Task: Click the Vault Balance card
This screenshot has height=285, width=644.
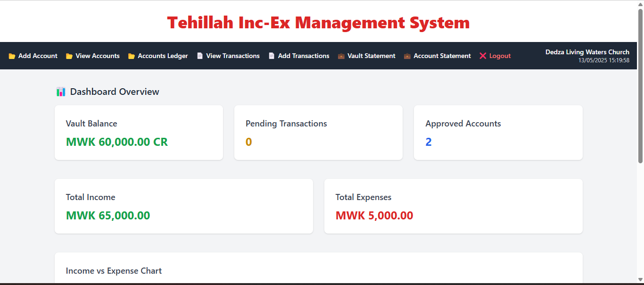Action: coord(139,133)
